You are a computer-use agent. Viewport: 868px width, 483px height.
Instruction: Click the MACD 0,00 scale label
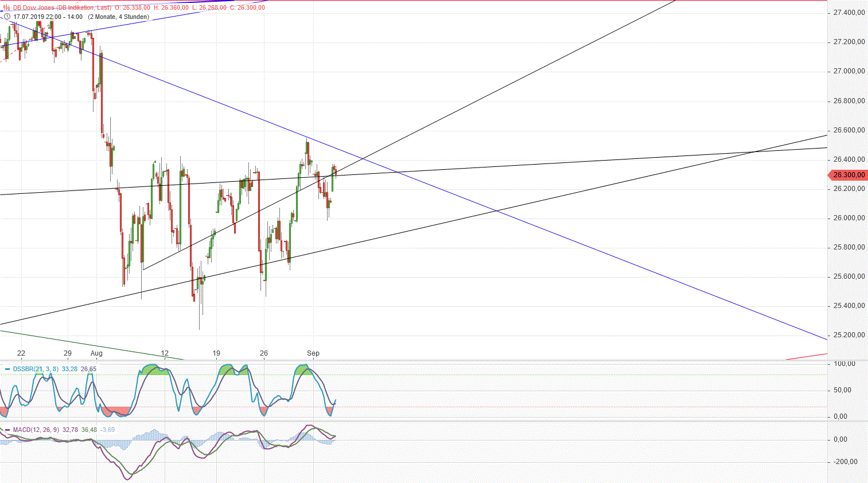[x=840, y=439]
